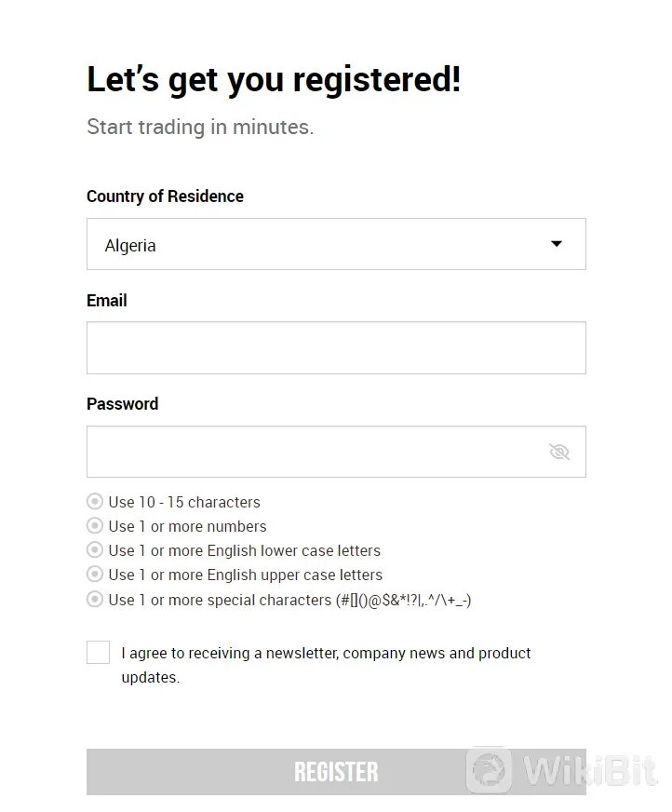The width and height of the screenshot is (672, 812).
Task: Click the bullet icon next to 'Use 10 - 15 characters'
Action: [94, 501]
